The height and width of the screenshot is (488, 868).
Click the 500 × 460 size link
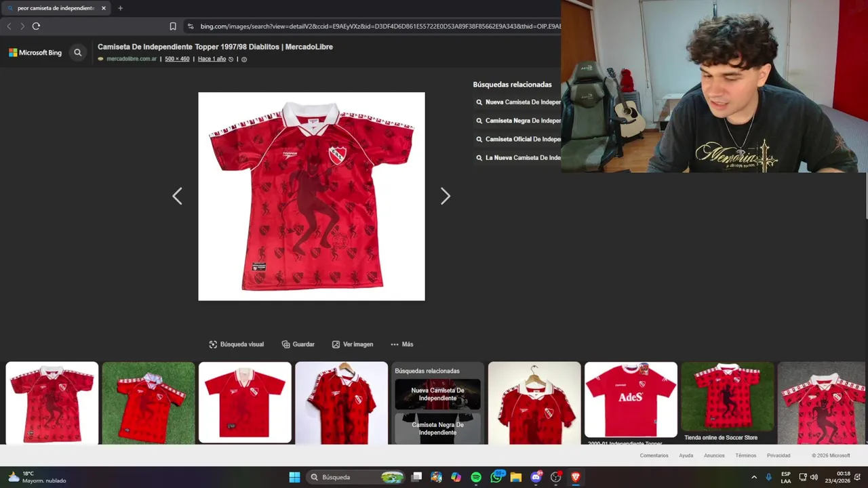(177, 59)
